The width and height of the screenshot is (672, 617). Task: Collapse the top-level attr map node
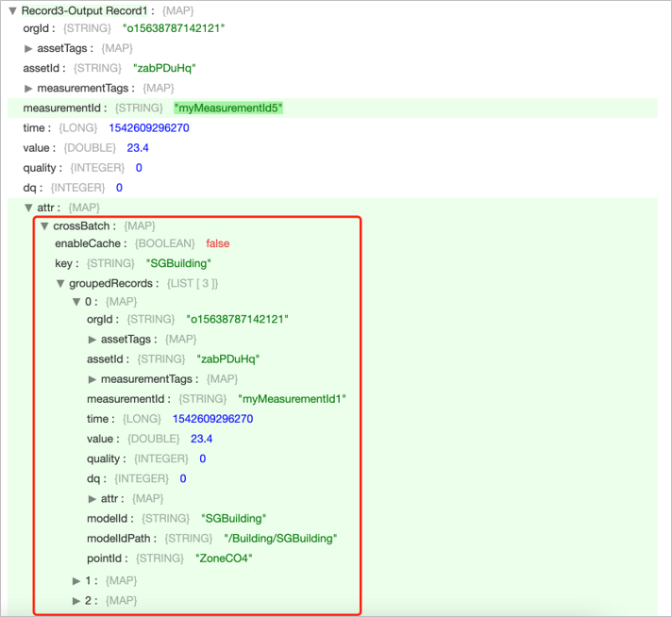point(29,208)
